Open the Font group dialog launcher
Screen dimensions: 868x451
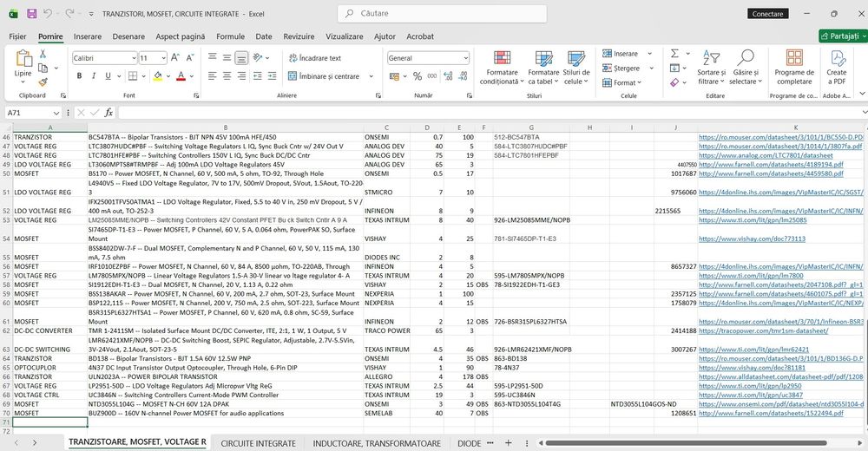pyautogui.click(x=196, y=95)
